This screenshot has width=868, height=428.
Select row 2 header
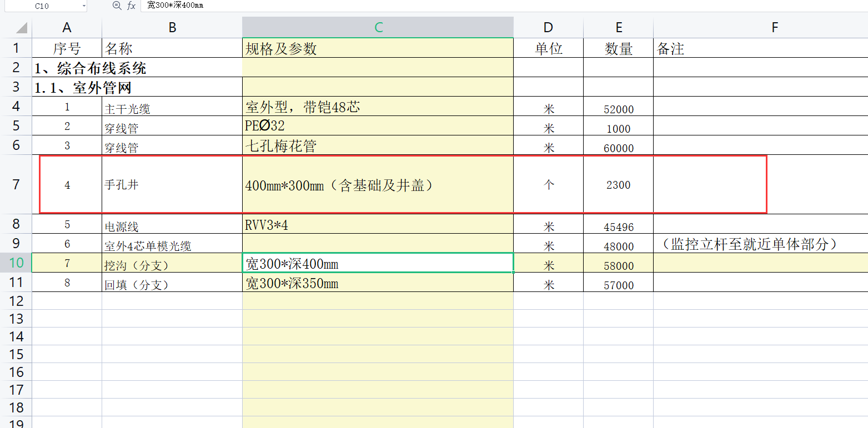(16, 67)
